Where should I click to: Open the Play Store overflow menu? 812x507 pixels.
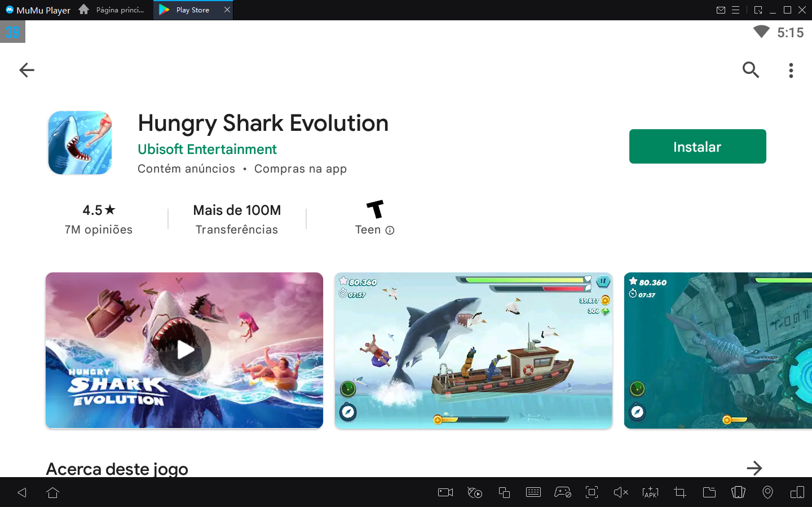(791, 70)
